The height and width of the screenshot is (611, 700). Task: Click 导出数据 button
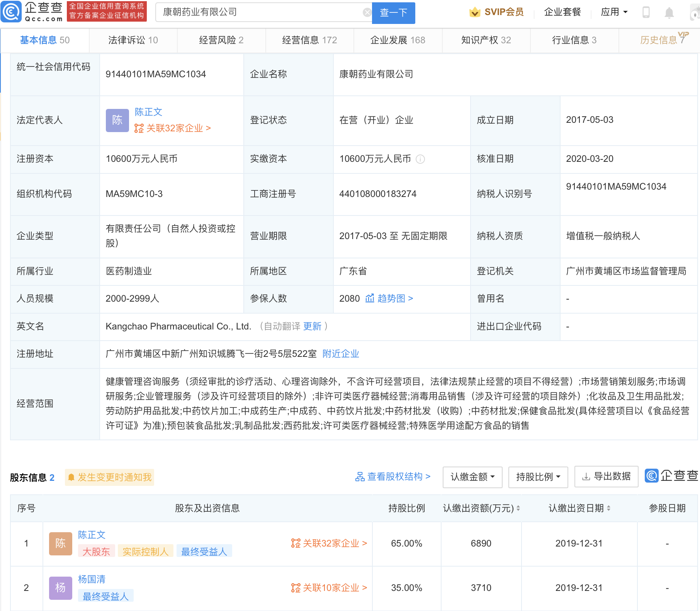click(x=606, y=477)
